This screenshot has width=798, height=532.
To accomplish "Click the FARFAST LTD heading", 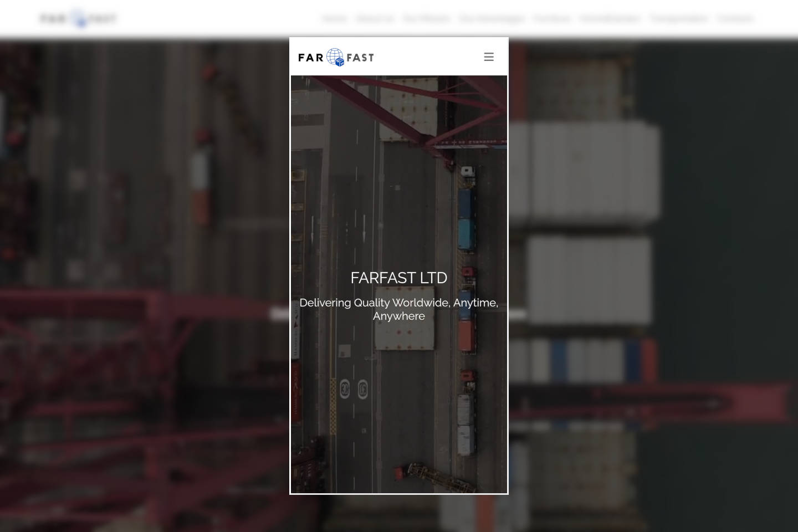I will 398,278.
